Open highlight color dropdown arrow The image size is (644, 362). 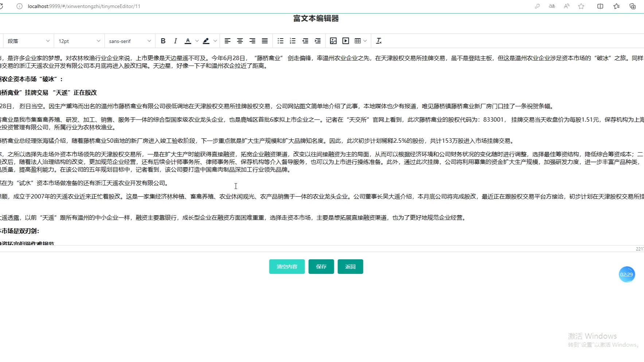[x=215, y=41]
